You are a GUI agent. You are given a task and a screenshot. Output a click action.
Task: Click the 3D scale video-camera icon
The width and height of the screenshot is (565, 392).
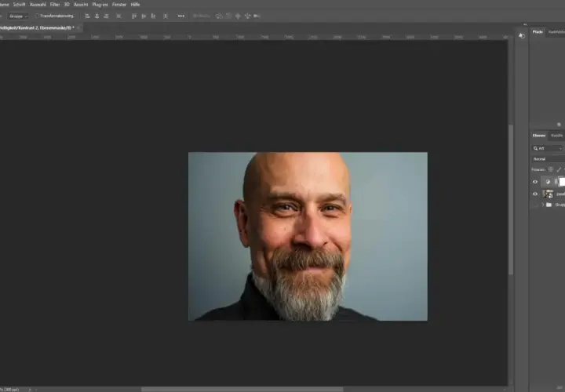(x=257, y=16)
